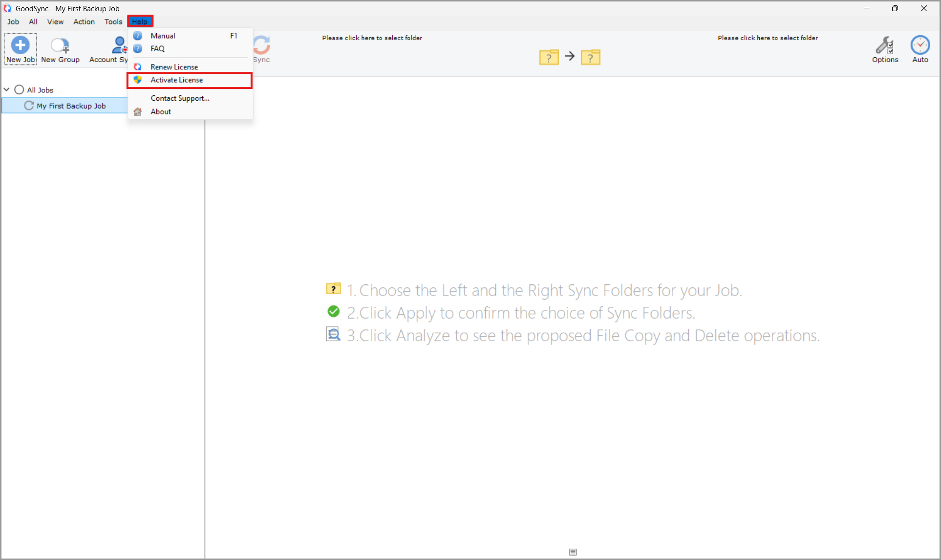Open the Account Sync user icon
The image size is (941, 560).
[119, 45]
